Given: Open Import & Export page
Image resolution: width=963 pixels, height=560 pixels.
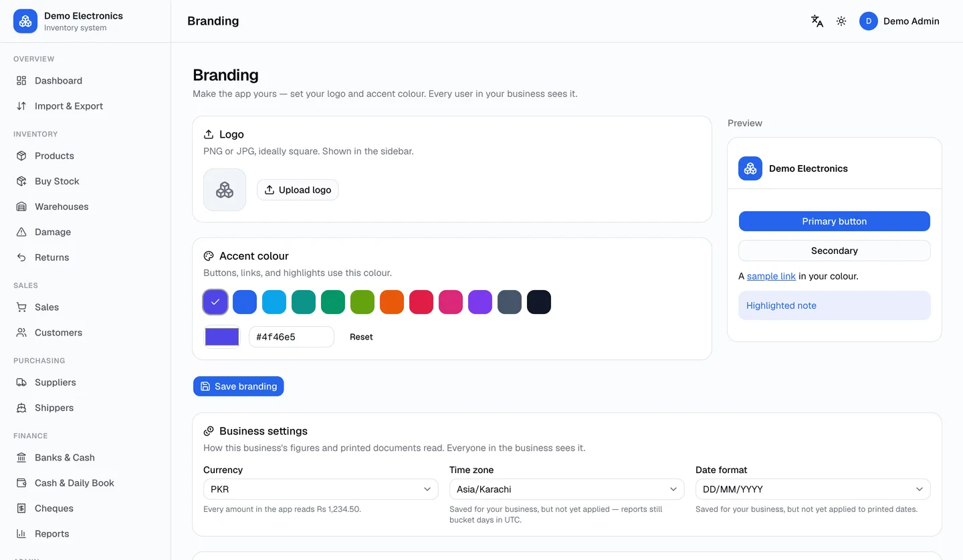Looking at the screenshot, I should [x=86, y=106].
